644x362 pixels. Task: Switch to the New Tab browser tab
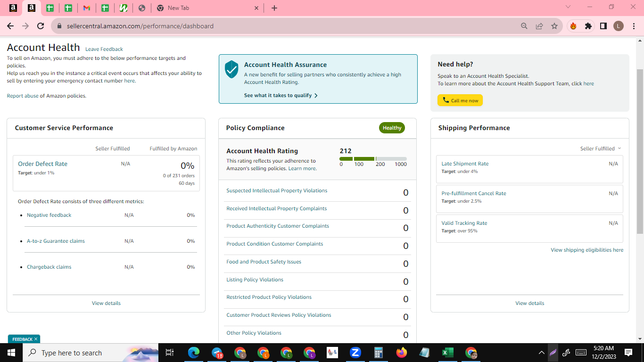(208, 8)
